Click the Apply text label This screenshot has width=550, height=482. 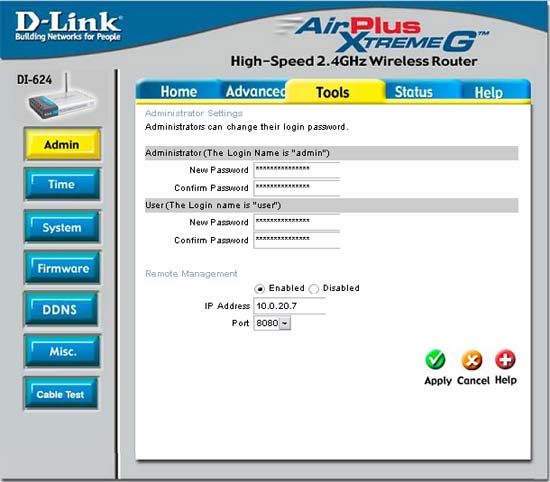tap(438, 381)
